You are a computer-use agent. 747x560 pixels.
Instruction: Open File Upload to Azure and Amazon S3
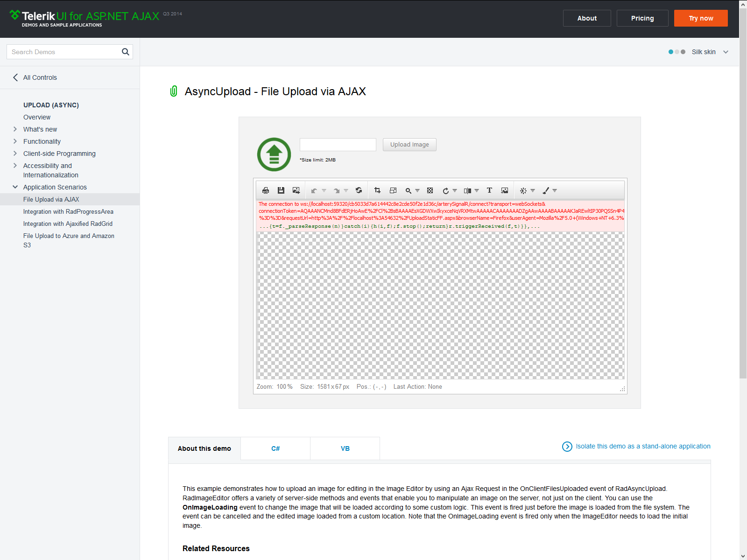(x=69, y=240)
